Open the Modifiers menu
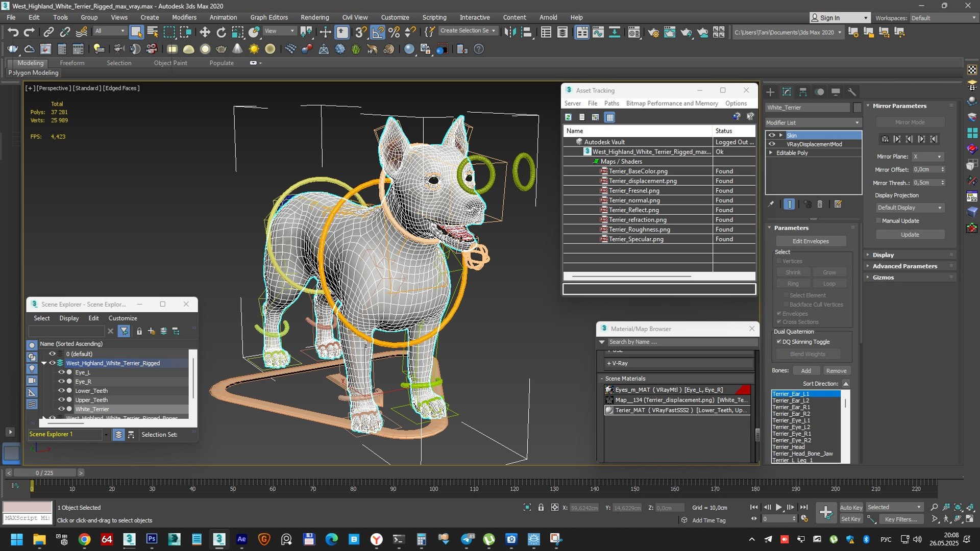 (x=184, y=17)
